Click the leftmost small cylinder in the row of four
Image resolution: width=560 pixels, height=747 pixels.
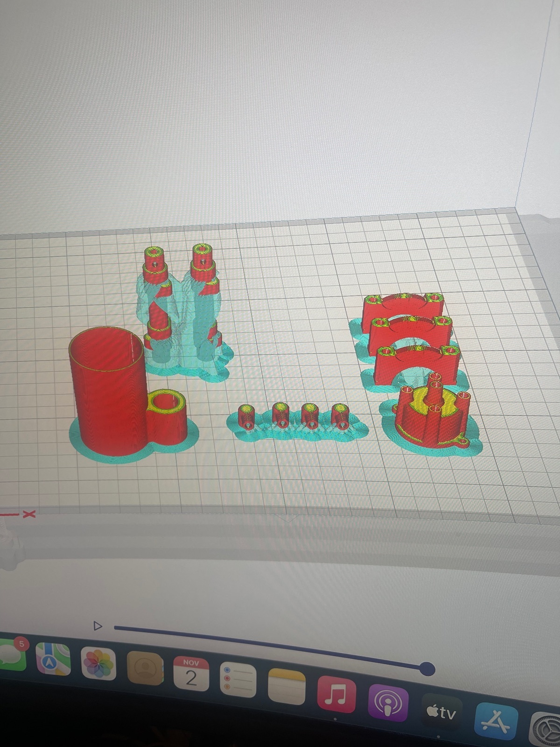(246, 416)
